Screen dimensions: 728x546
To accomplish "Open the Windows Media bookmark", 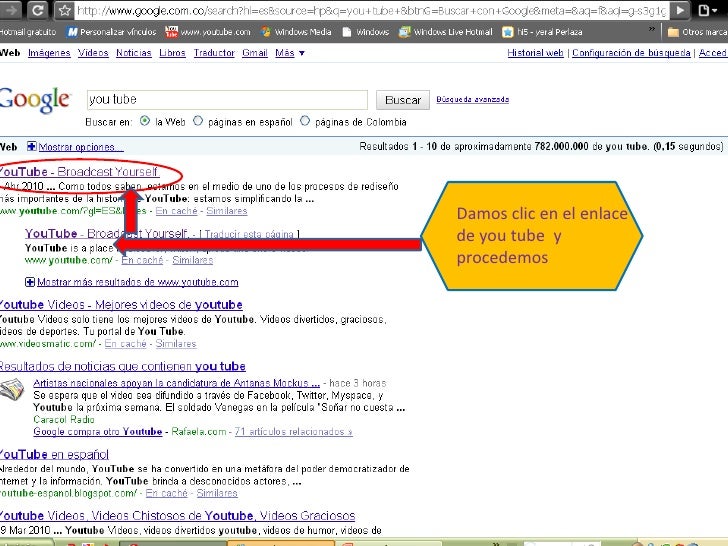I will [x=296, y=32].
